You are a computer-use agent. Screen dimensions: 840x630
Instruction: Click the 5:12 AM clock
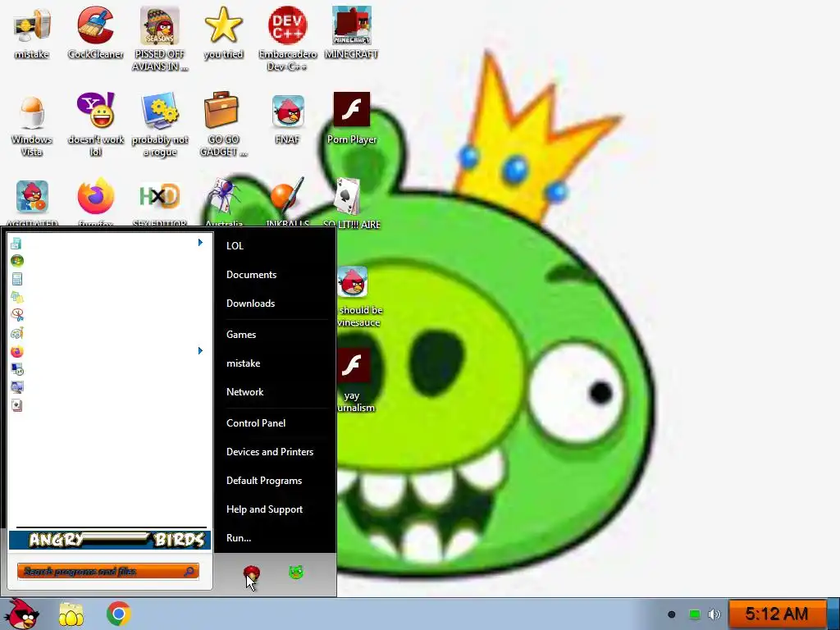[776, 614]
